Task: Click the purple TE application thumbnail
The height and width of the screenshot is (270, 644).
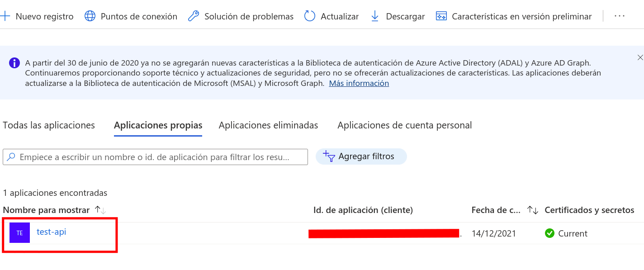Action: pos(19,233)
